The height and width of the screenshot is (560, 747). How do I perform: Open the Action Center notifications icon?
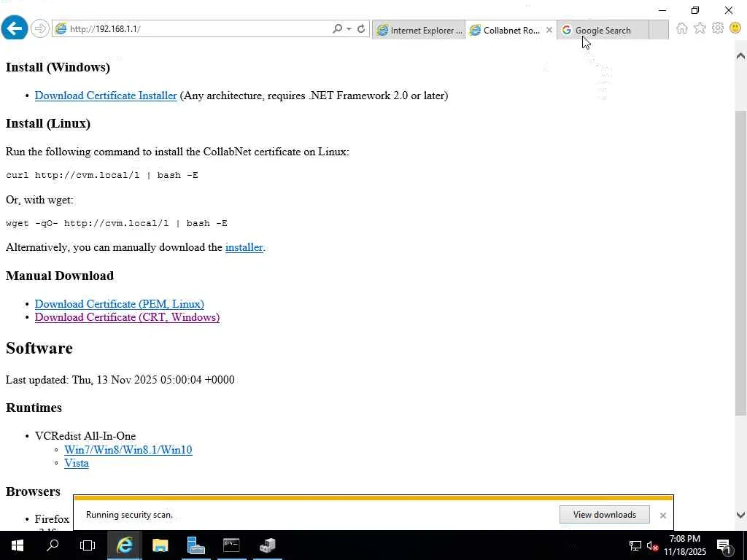click(x=724, y=545)
